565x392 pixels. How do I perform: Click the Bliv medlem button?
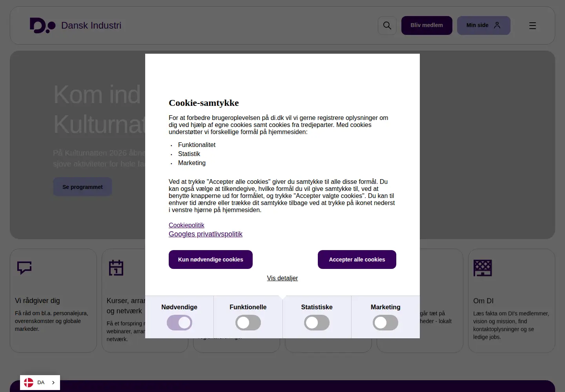coord(427,25)
